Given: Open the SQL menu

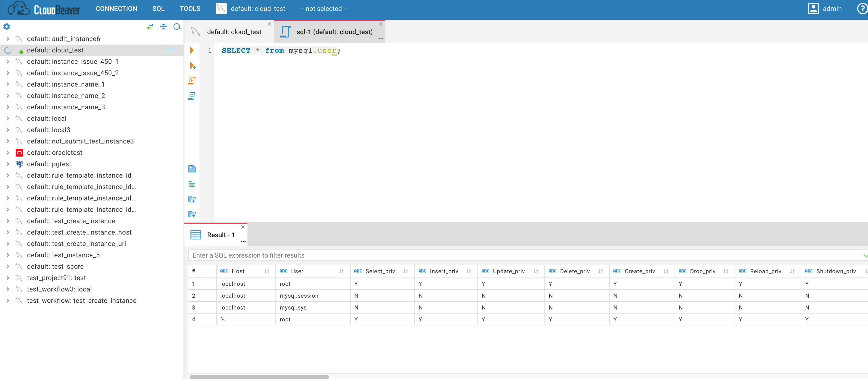Looking at the screenshot, I should 158,9.
